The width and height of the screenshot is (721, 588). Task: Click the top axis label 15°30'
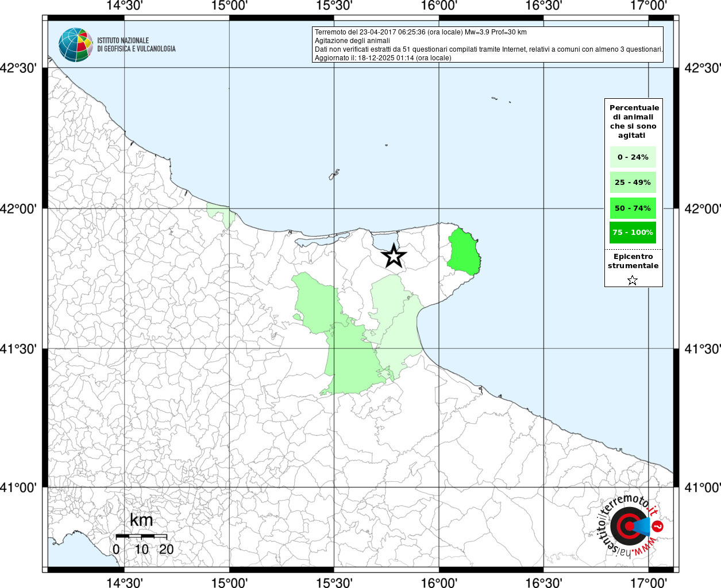(x=334, y=6)
